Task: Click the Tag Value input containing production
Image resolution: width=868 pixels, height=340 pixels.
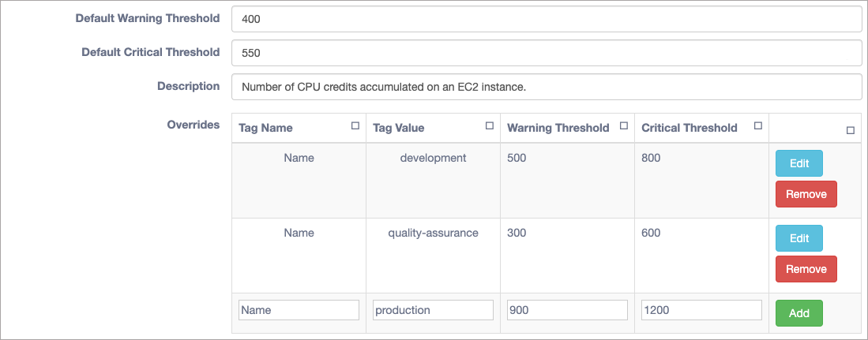Action: [x=433, y=310]
